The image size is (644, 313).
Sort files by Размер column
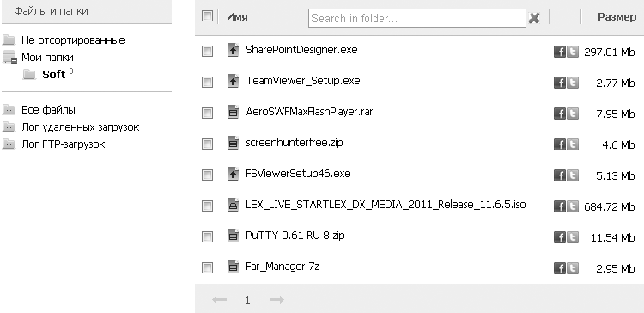coord(617,17)
